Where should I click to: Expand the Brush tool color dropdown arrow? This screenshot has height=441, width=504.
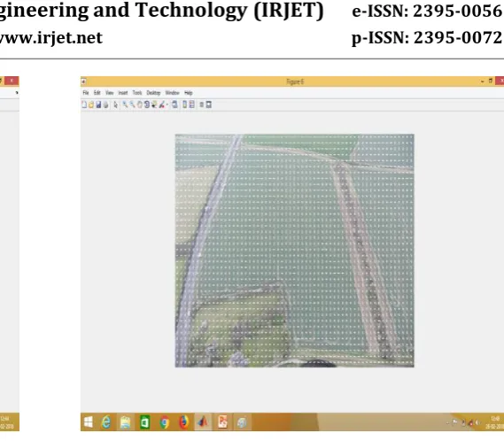click(x=167, y=104)
